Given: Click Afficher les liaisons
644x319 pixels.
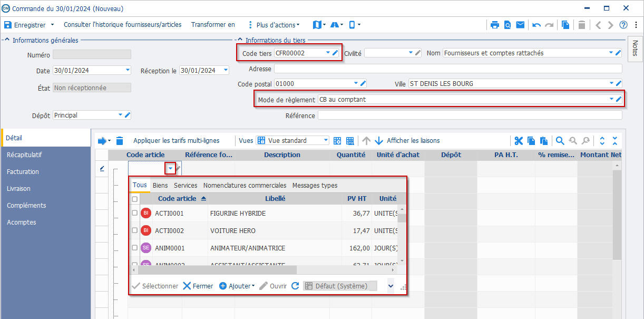Looking at the screenshot, I should coord(413,141).
